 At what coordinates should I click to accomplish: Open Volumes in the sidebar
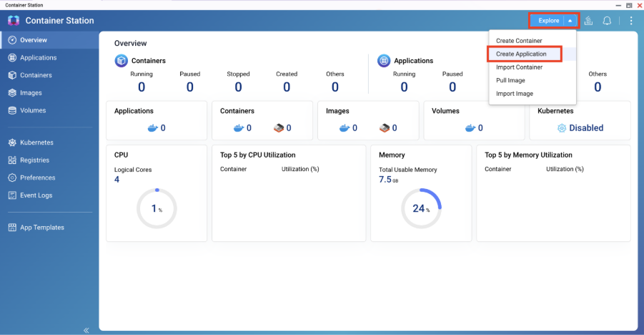pos(50,110)
